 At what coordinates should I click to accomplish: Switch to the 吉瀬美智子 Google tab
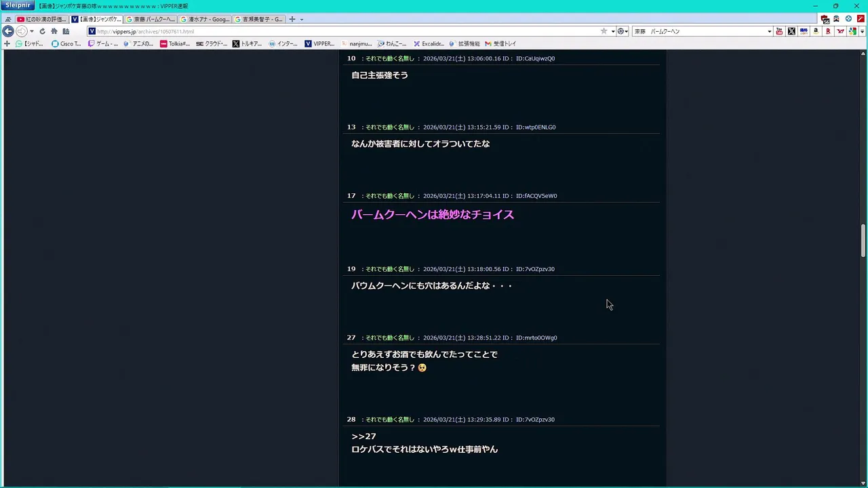point(259,19)
